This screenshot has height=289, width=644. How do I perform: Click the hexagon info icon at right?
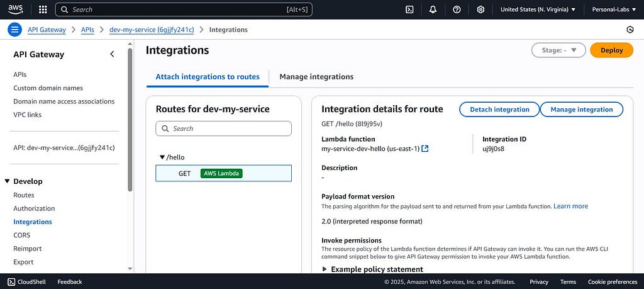pyautogui.click(x=630, y=30)
